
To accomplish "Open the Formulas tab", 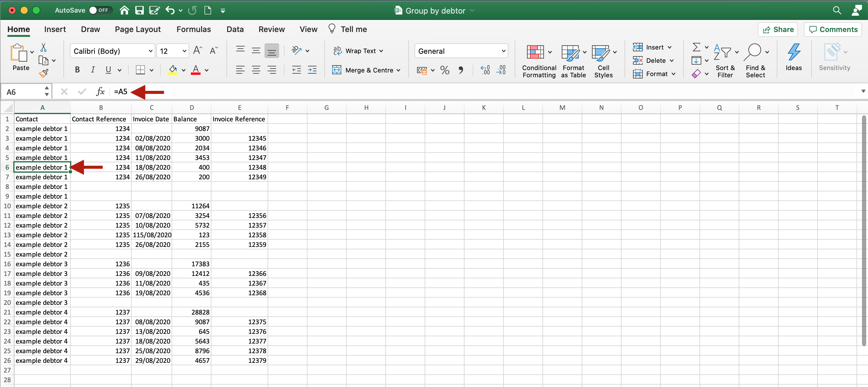I will (194, 29).
